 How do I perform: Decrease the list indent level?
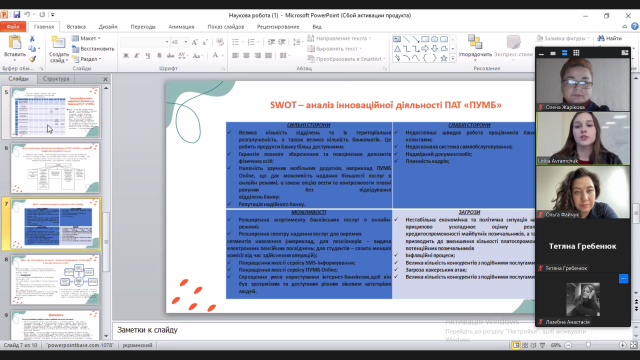tap(271, 42)
